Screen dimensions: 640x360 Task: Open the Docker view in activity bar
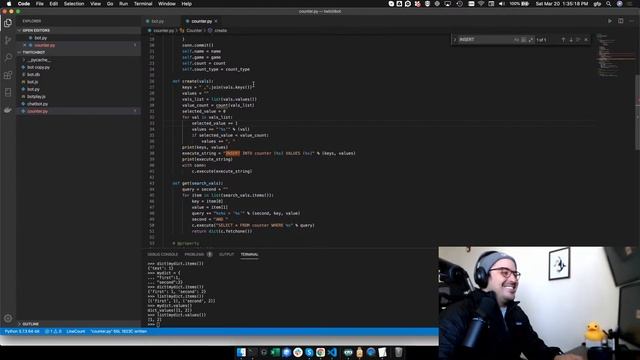click(8, 110)
